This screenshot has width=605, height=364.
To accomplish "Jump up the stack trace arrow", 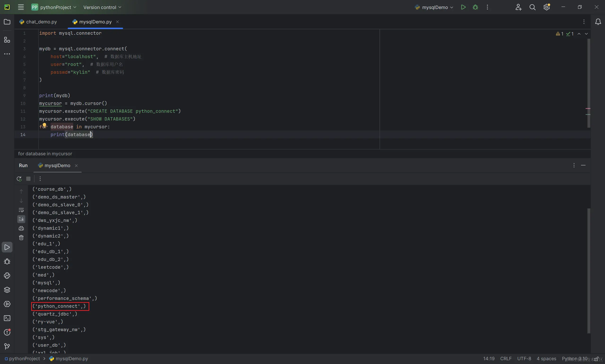I will tap(21, 191).
